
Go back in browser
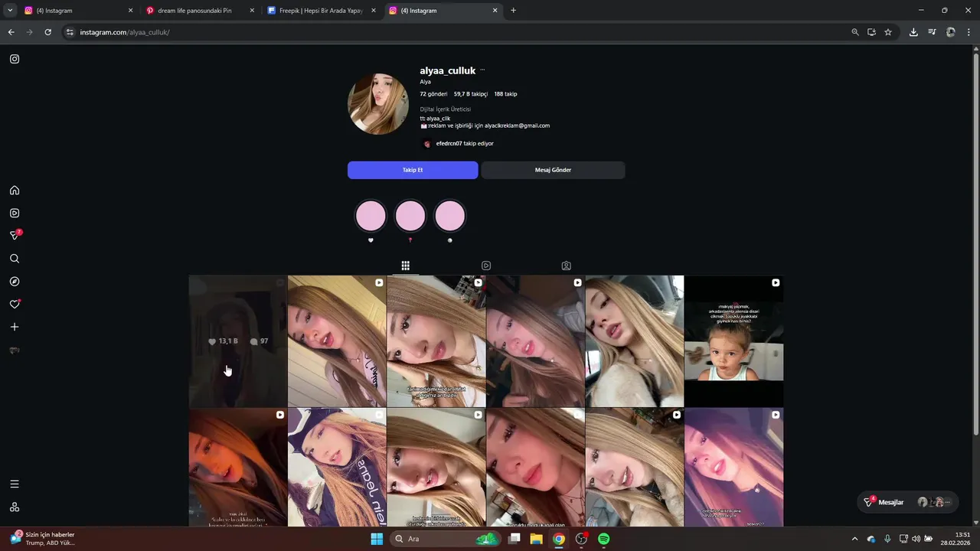click(x=11, y=32)
